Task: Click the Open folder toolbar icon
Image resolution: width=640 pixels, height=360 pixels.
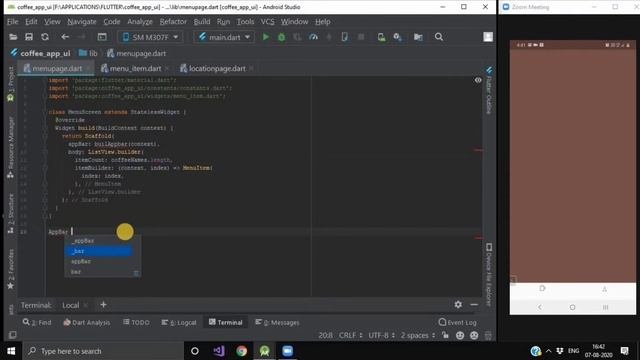Action: [13, 37]
